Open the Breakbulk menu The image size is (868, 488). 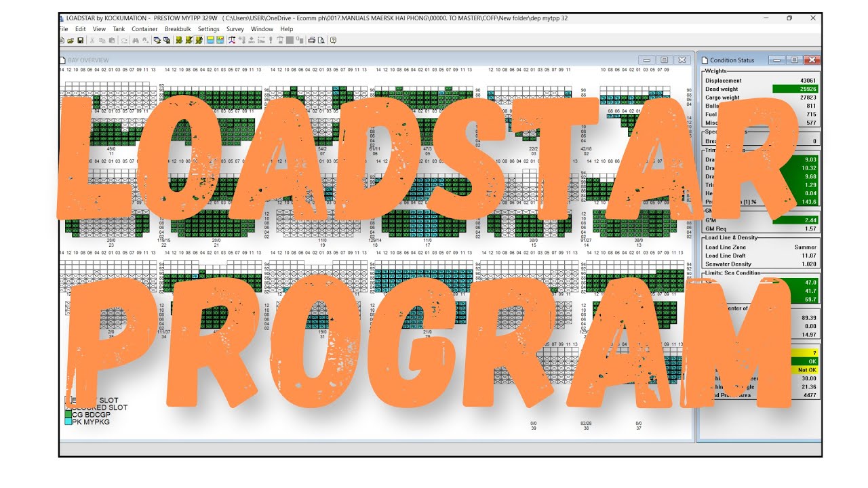click(x=178, y=29)
